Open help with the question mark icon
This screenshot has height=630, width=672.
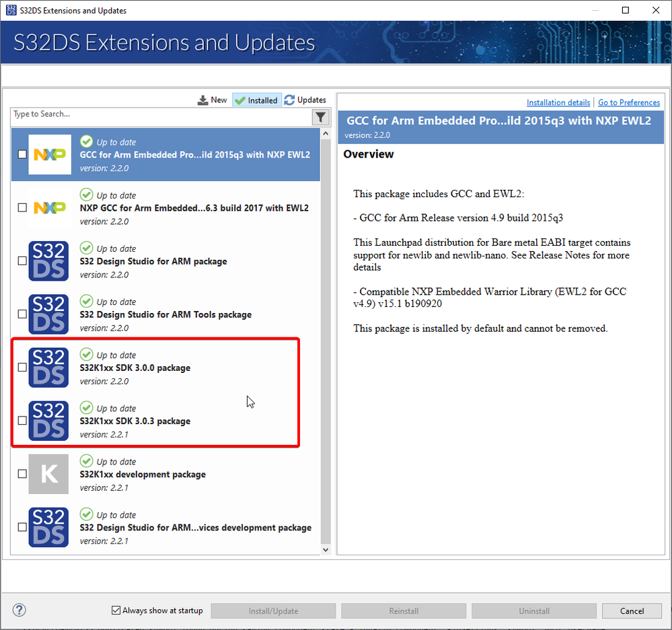point(20,610)
